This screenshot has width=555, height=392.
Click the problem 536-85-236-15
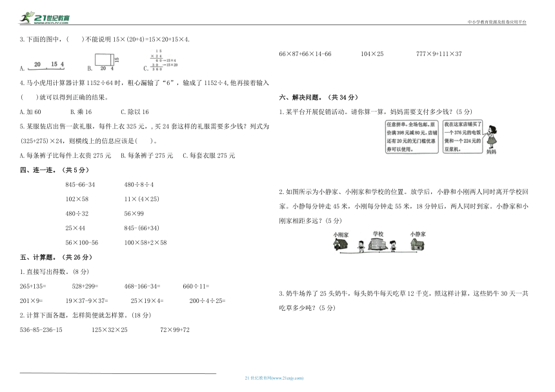point(41,330)
